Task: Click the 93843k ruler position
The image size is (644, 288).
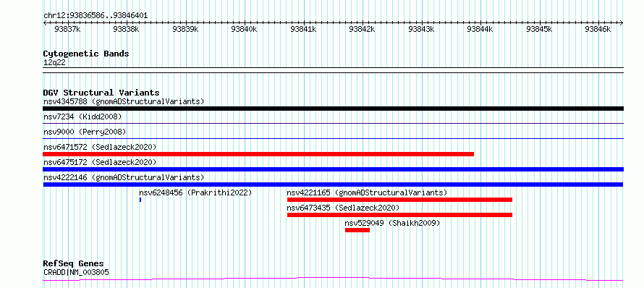Action: pos(421,29)
